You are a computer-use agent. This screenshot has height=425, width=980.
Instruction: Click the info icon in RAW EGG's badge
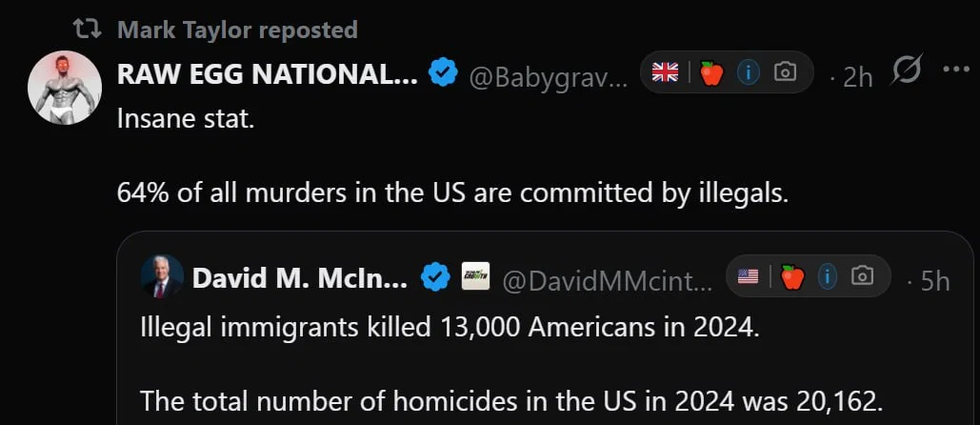pyautogui.click(x=748, y=72)
